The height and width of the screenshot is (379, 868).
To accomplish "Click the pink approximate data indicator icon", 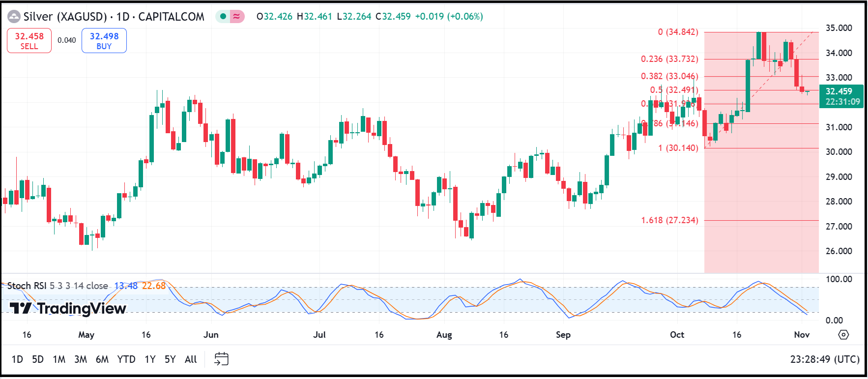I will (x=236, y=17).
